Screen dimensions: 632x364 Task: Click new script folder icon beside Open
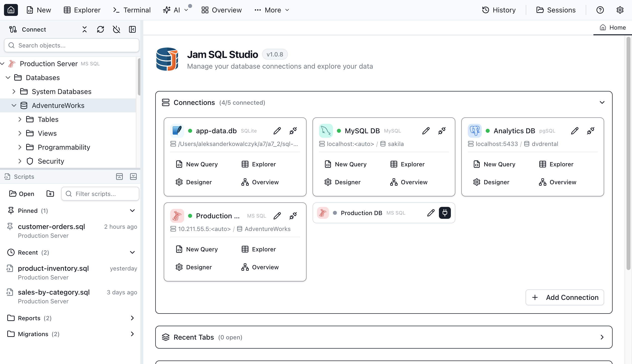pos(50,194)
